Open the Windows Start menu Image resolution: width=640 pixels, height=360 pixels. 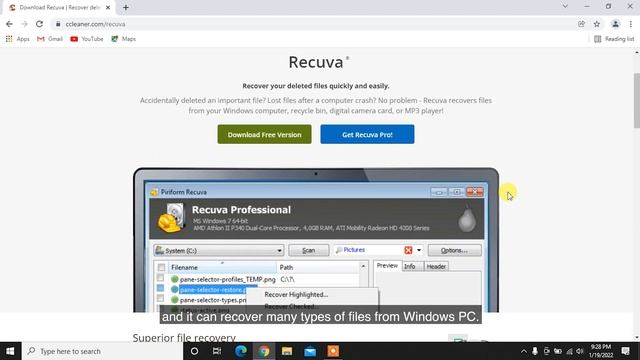coord(10,351)
